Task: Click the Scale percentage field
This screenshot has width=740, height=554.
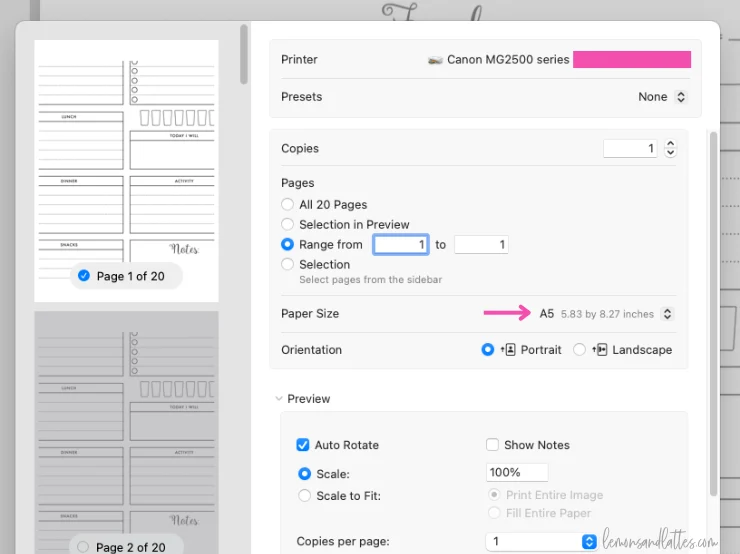Action: pos(517,472)
